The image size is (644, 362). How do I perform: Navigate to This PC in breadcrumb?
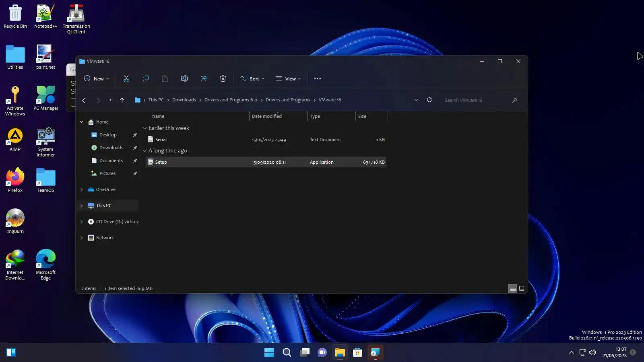click(x=156, y=100)
